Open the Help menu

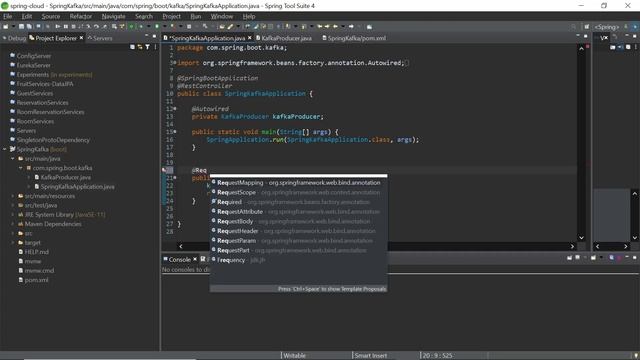point(249,16)
